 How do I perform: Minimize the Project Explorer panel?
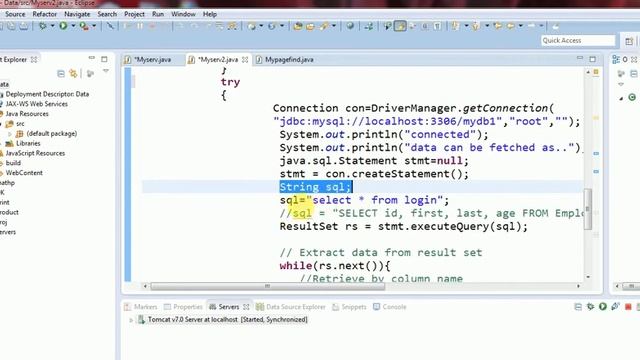point(91,58)
